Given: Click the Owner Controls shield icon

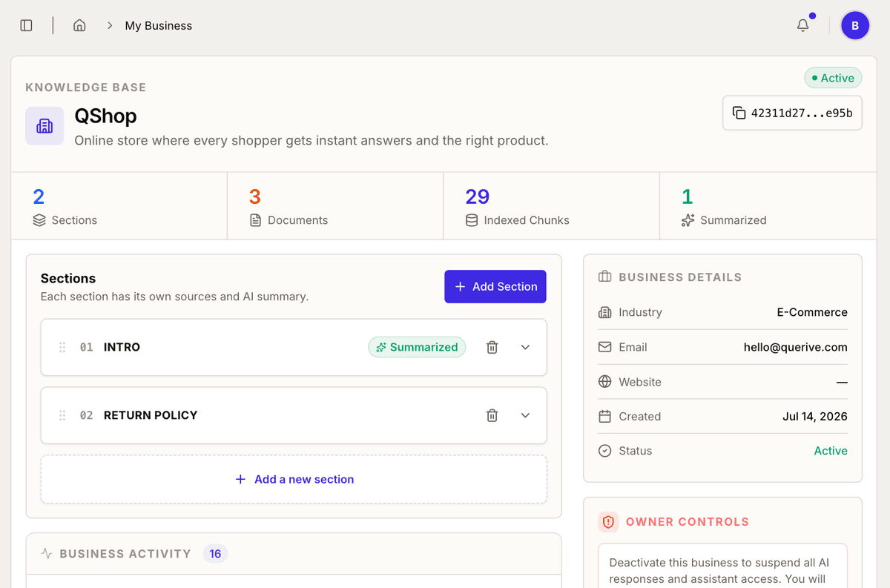Looking at the screenshot, I should [608, 522].
